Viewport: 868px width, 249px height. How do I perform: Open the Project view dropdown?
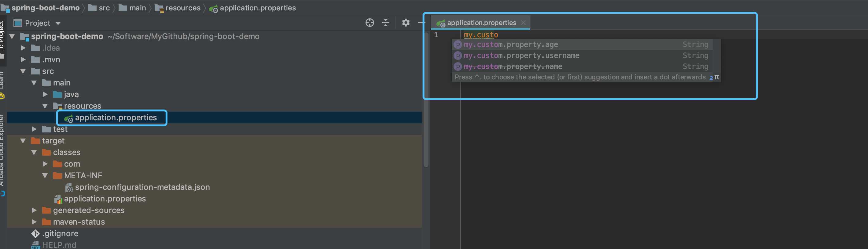pos(58,23)
